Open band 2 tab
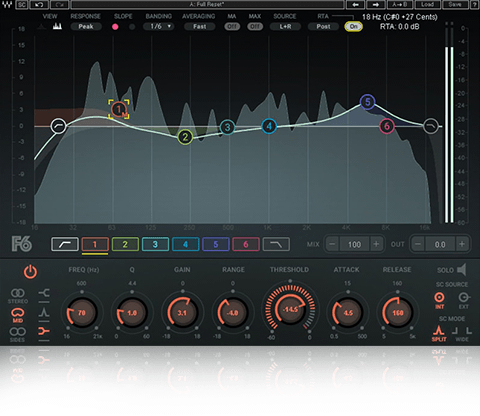The height and width of the screenshot is (416, 480). 125,244
